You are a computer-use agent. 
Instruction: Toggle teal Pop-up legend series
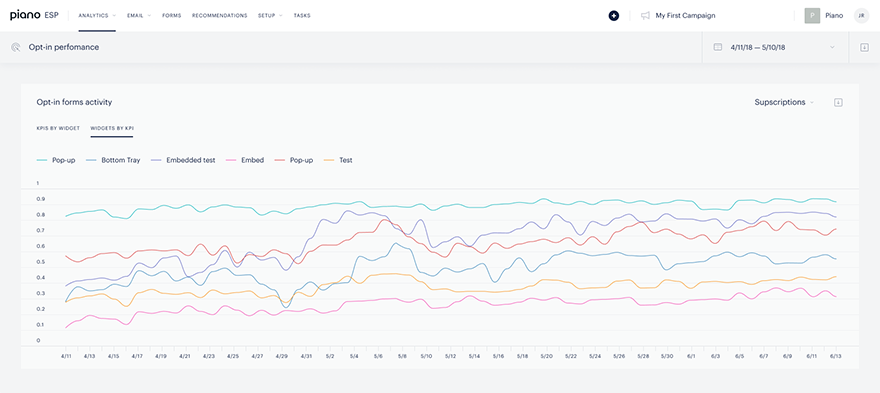(57, 161)
